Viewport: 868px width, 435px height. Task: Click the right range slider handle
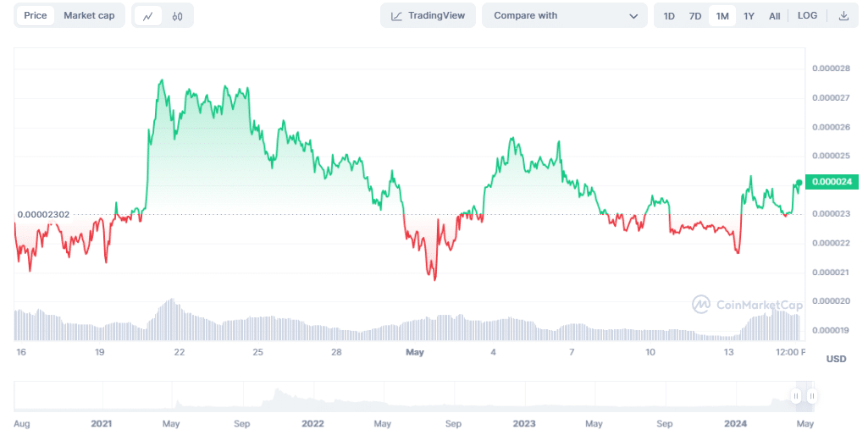(812, 395)
